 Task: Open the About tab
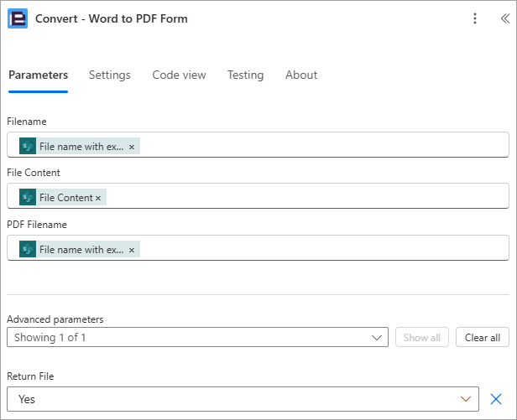point(301,75)
